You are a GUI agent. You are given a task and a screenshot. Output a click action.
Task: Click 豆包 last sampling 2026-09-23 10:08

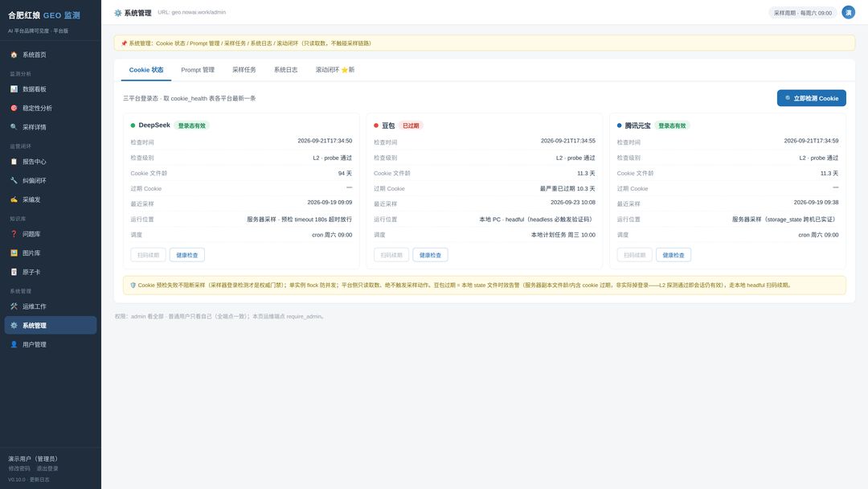573,203
